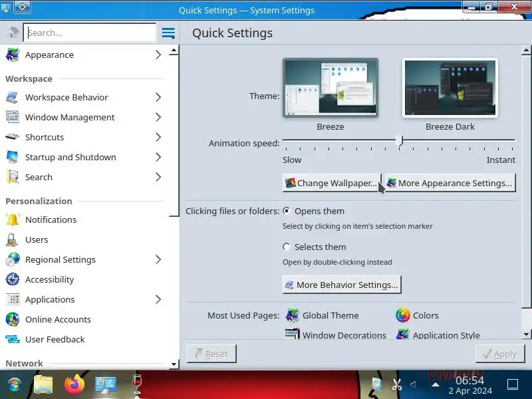532x399 pixels.
Task: Click the User Feedback icon
Action: pyautogui.click(x=13, y=339)
